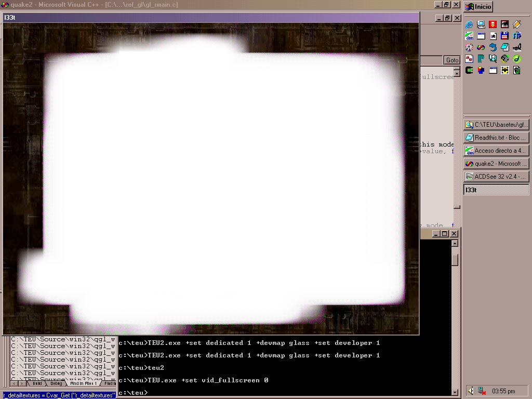
Task: Launch the FTP client icon
Action: (x=517, y=36)
